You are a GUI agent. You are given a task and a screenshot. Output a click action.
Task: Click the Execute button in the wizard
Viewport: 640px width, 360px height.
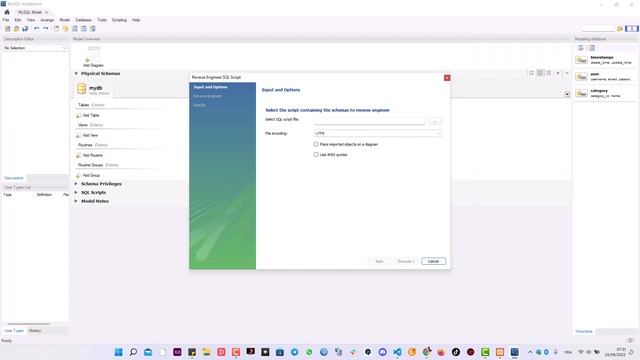tap(406, 261)
